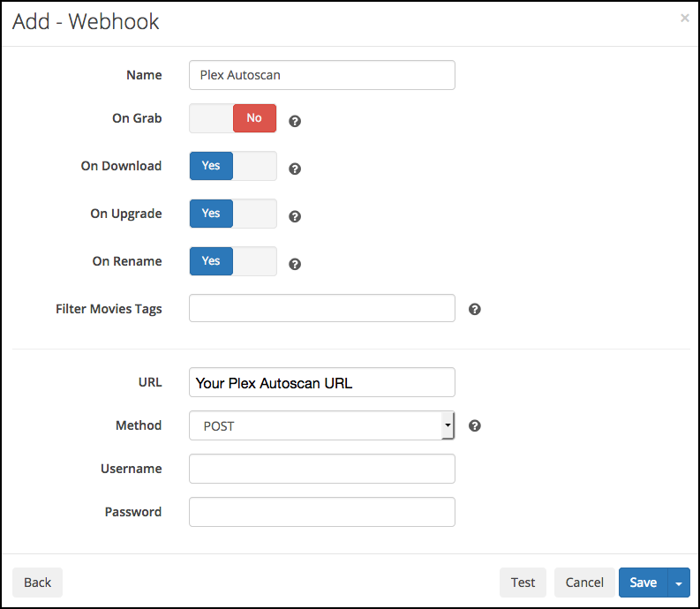
Task: Go Back to the previous screen
Action: tap(37, 583)
